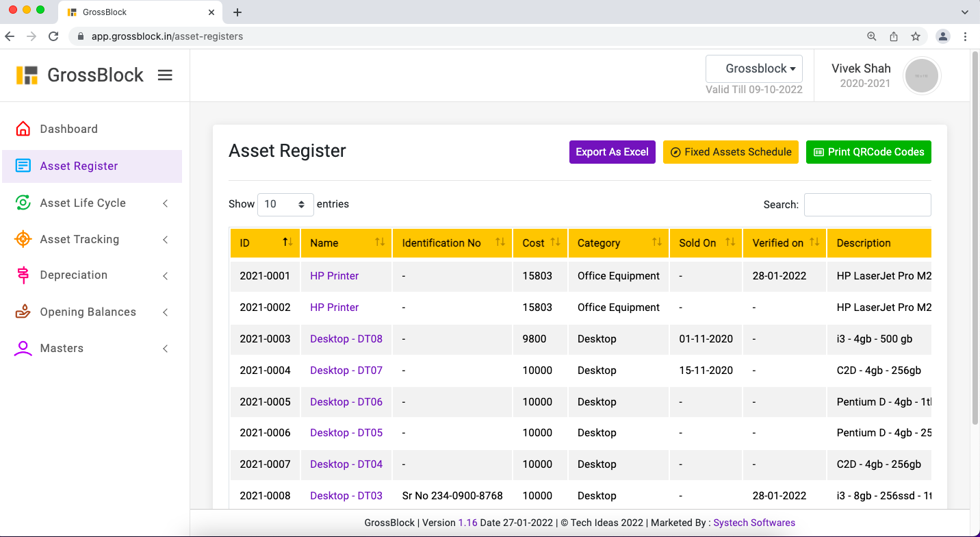Click the Depreciation signpost icon
Image resolution: width=980 pixels, height=537 pixels.
pos(23,275)
